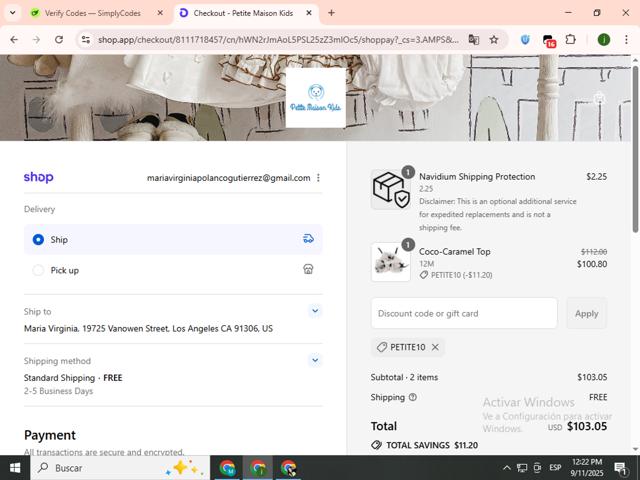Click the Apply discount button
Screen dimensions: 640x480
tap(587, 313)
